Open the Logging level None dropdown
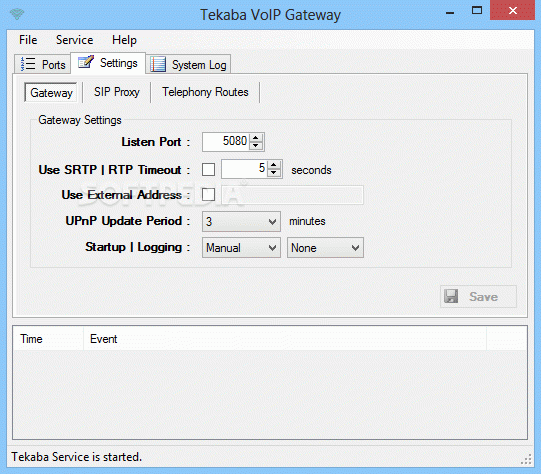541x474 pixels. pos(325,248)
